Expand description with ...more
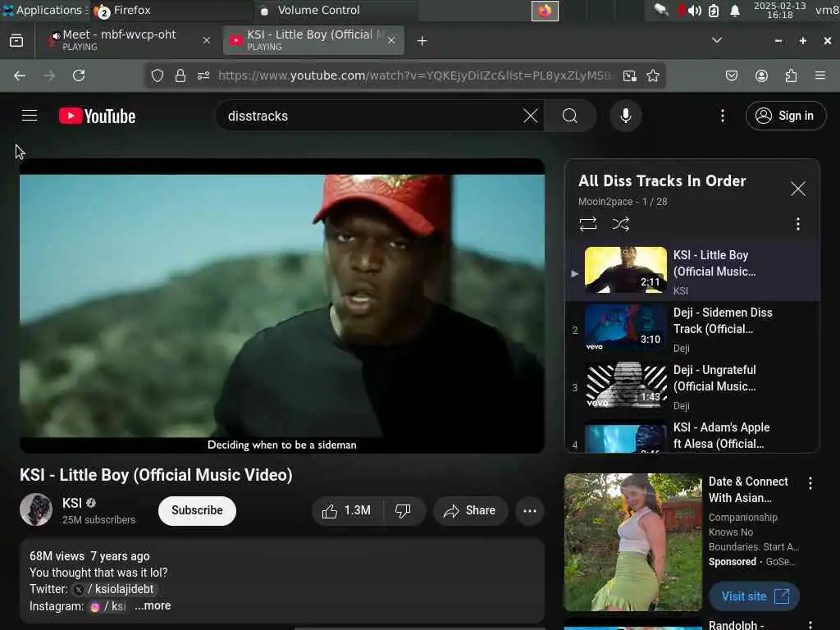Image resolution: width=840 pixels, height=630 pixels. [x=153, y=605]
